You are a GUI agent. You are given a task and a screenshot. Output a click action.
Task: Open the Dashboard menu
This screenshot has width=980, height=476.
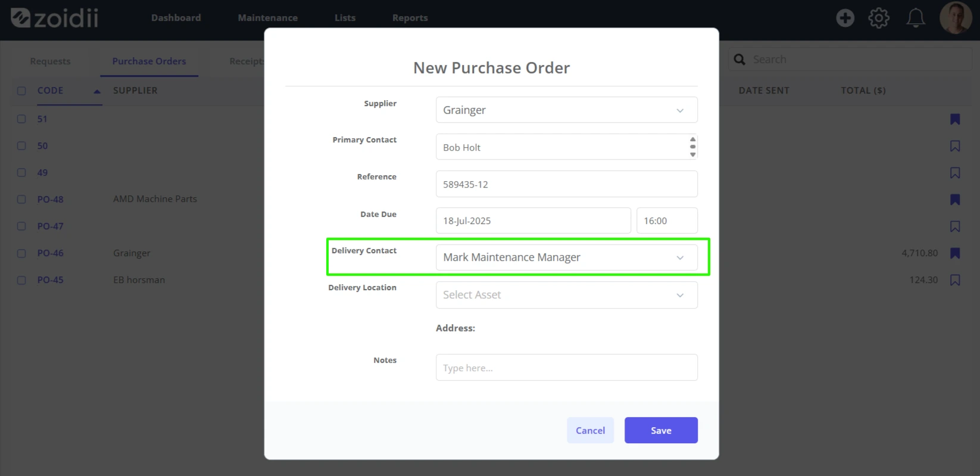coord(176,18)
